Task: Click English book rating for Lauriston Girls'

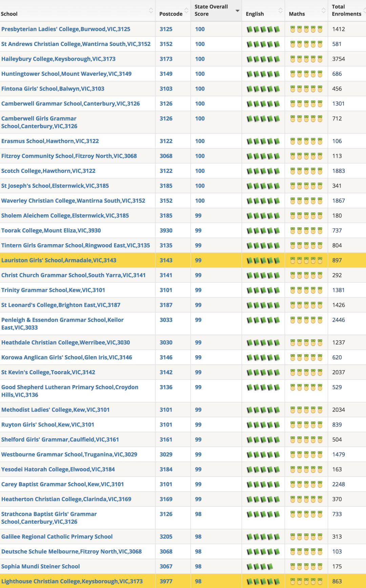Action: pos(263,260)
